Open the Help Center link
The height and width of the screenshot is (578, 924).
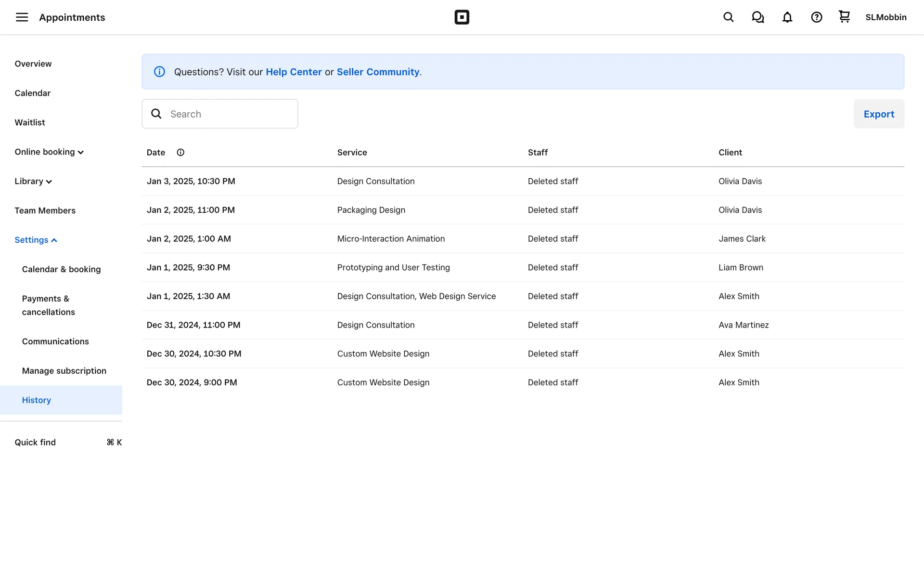[x=294, y=72]
